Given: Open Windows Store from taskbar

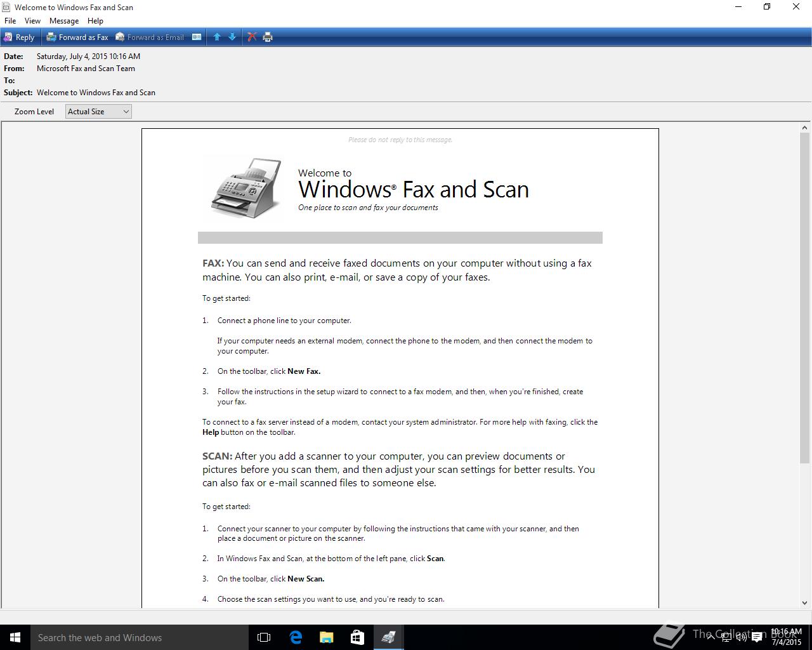Looking at the screenshot, I should 358,637.
